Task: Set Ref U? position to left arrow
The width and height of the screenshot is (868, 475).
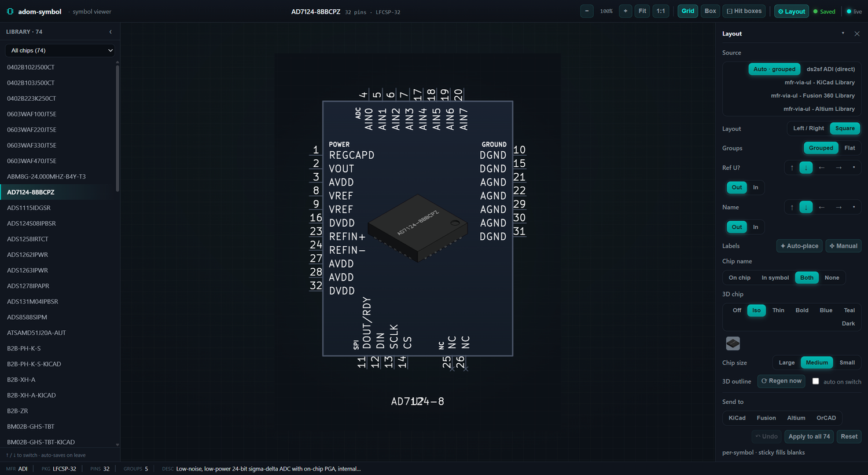Action: 822,168
